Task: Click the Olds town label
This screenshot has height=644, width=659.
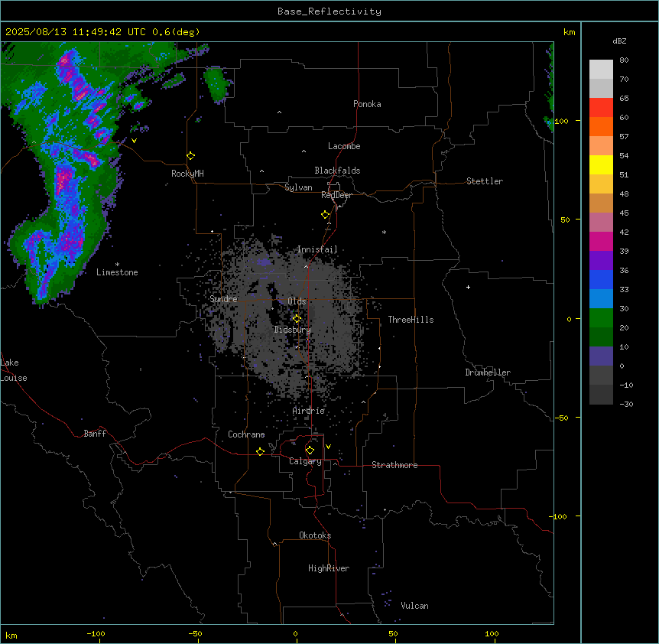Action: point(297,301)
